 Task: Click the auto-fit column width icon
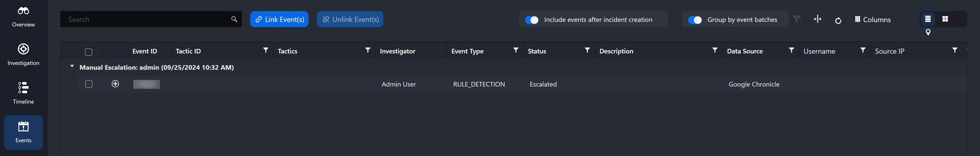tap(817, 19)
